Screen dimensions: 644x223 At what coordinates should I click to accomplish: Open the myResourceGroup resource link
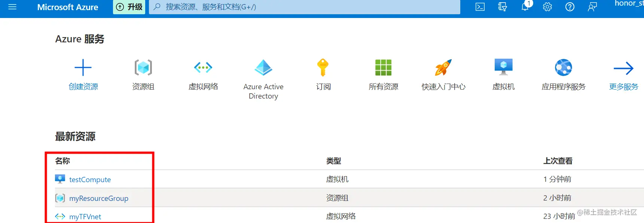pos(99,198)
